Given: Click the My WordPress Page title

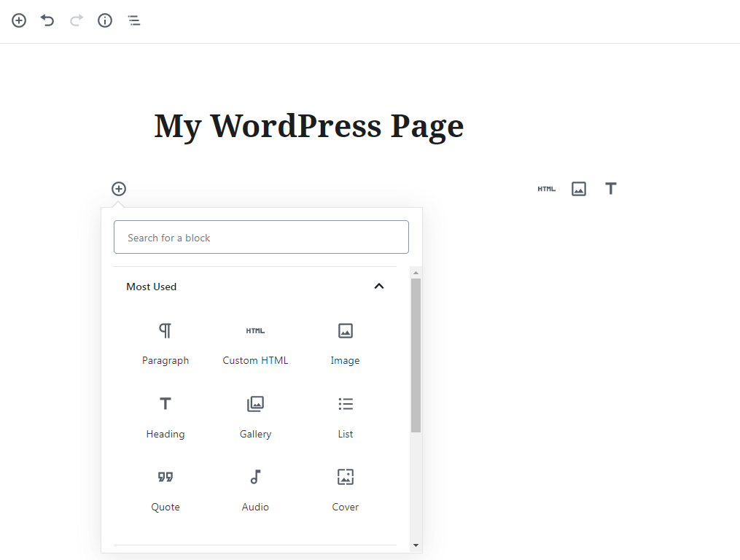Looking at the screenshot, I should point(308,127).
